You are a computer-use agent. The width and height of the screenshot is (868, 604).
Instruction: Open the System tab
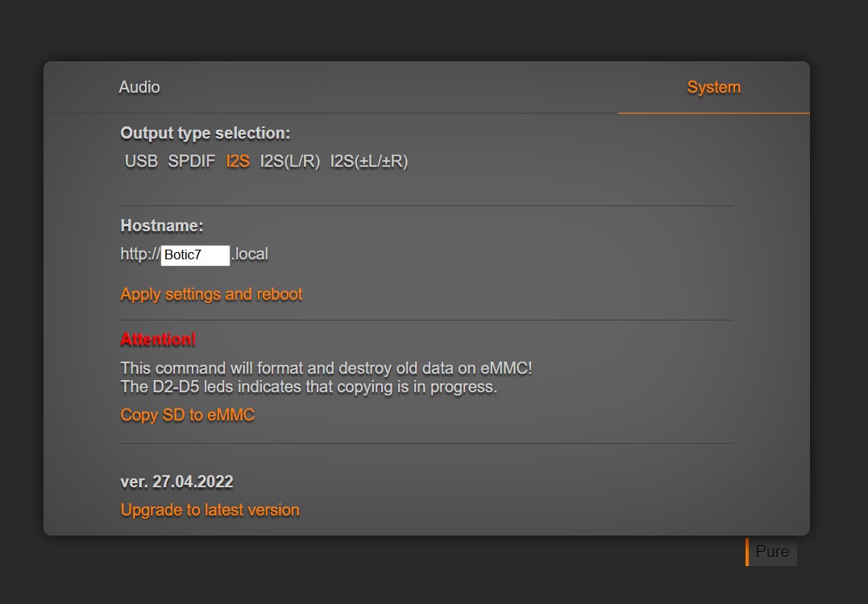(x=713, y=87)
